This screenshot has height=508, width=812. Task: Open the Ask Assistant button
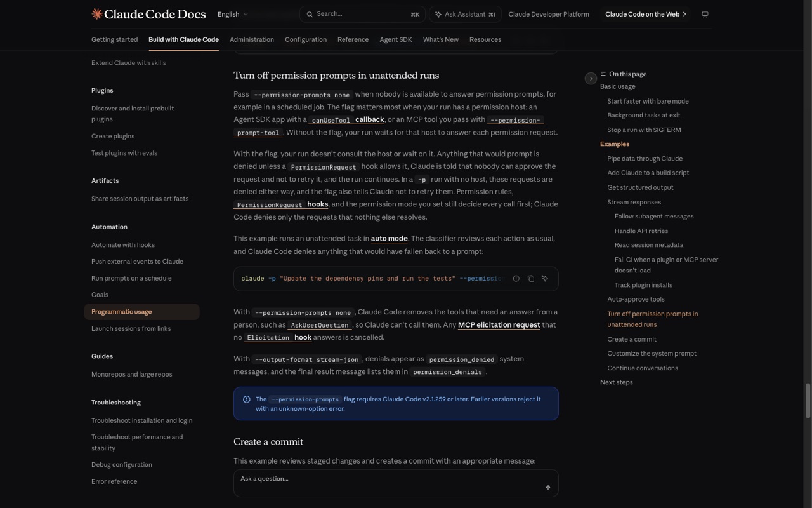[465, 14]
